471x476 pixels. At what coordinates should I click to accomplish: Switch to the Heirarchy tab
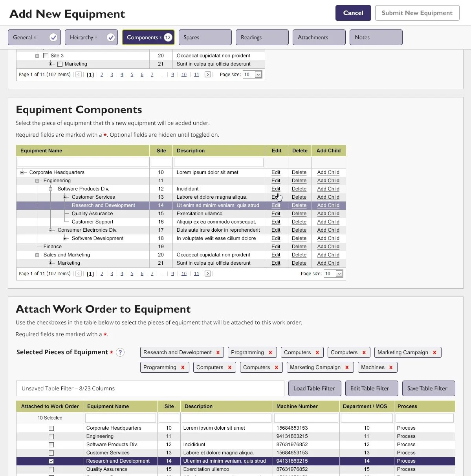[91, 37]
